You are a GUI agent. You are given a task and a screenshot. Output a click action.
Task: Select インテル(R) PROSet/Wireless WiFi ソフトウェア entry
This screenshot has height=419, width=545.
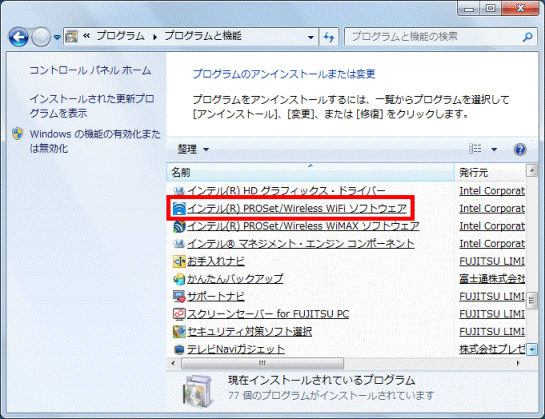pyautogui.click(x=297, y=209)
